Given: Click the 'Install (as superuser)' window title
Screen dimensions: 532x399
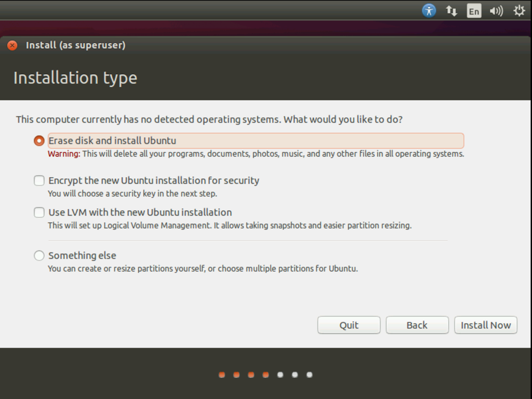Looking at the screenshot, I should pyautogui.click(x=76, y=45).
